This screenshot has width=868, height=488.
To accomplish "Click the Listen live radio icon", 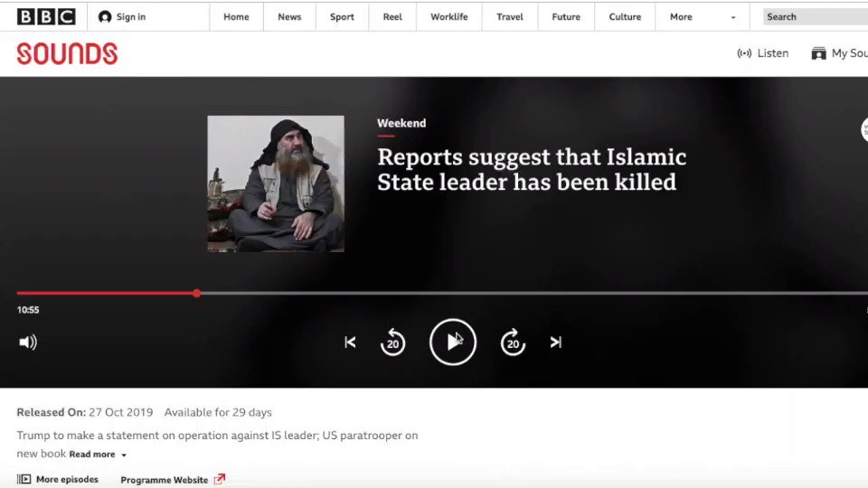I will (x=744, y=53).
